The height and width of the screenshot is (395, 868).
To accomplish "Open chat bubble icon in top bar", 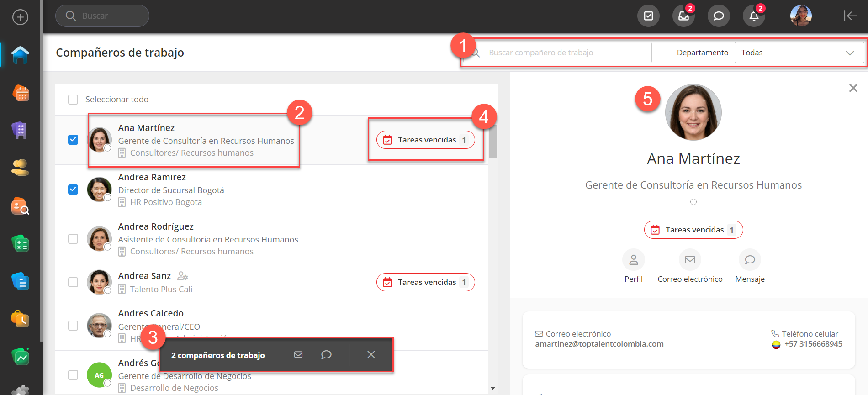I will coord(719,16).
